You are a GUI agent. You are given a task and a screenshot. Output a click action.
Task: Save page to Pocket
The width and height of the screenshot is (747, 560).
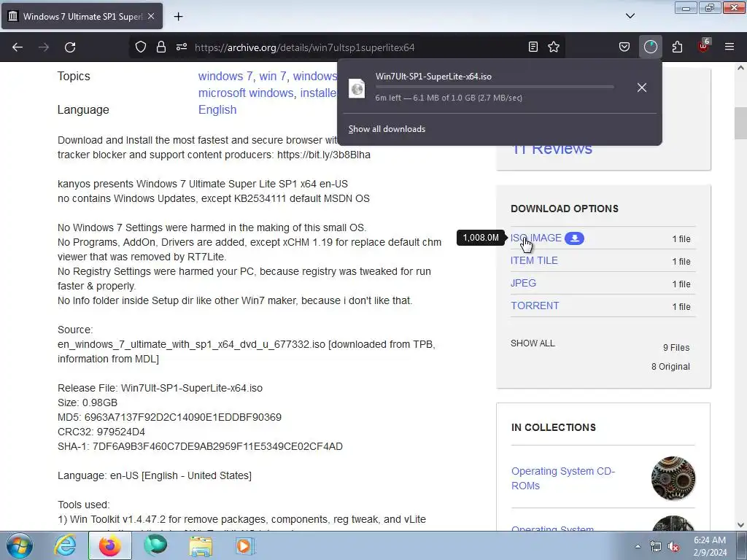pyautogui.click(x=624, y=47)
